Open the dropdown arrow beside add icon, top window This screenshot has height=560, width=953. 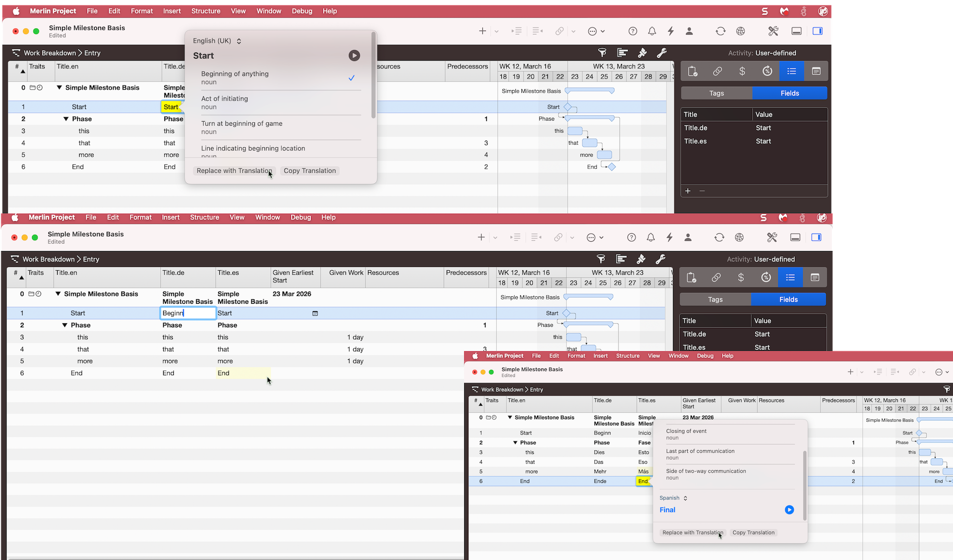point(496,32)
